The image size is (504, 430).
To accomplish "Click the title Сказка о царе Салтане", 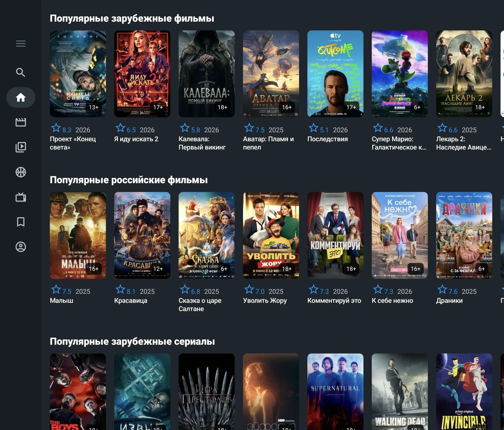I will coord(200,305).
